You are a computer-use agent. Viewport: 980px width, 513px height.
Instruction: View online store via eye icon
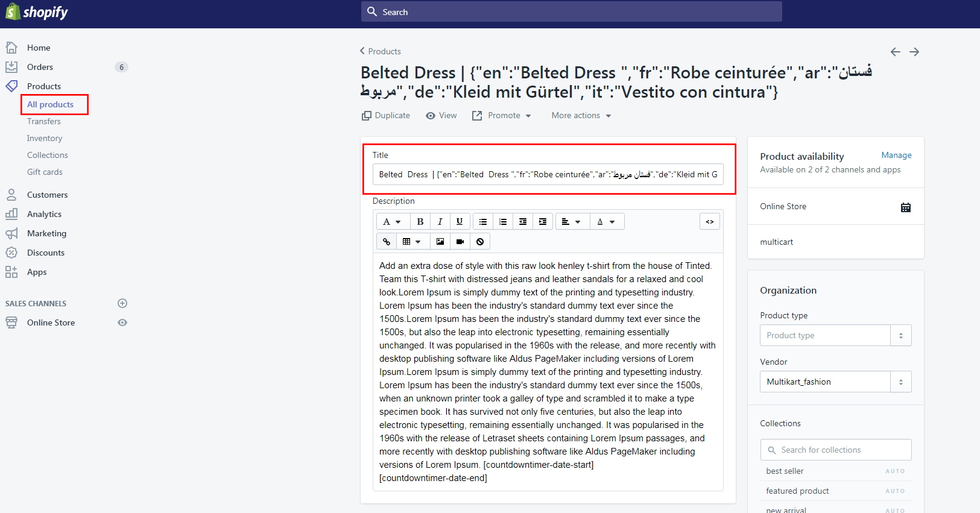(x=122, y=323)
